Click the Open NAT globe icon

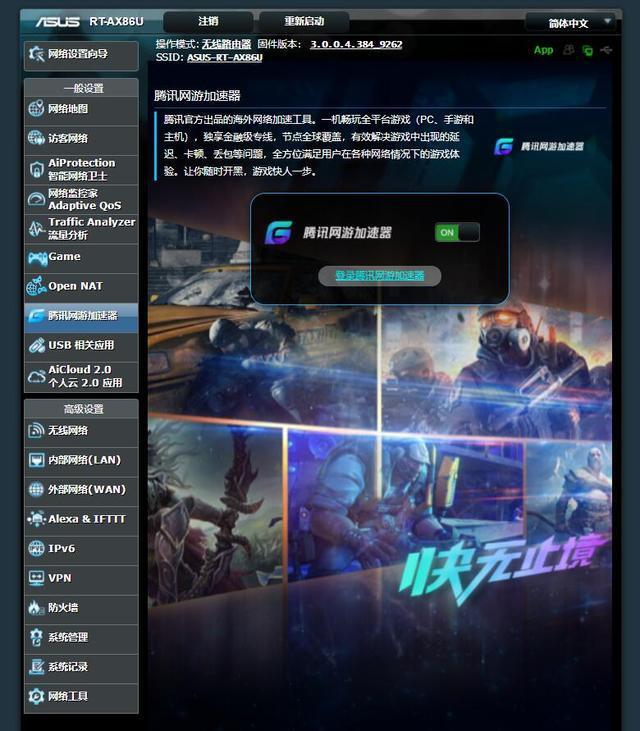[x=36, y=286]
